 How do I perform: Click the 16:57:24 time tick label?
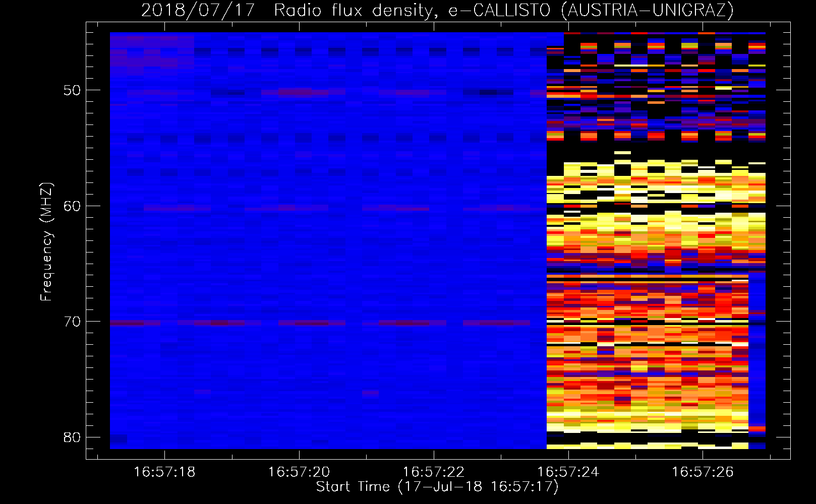click(x=568, y=472)
